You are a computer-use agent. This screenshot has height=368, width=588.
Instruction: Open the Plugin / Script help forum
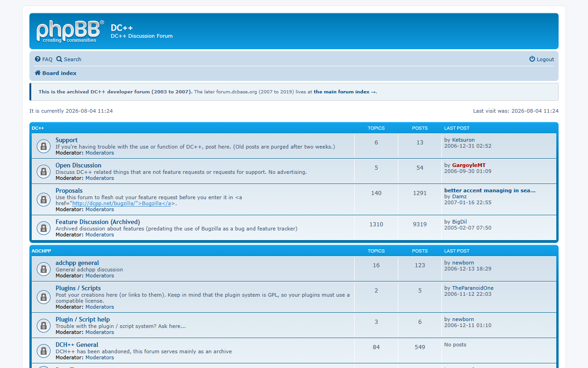83,320
